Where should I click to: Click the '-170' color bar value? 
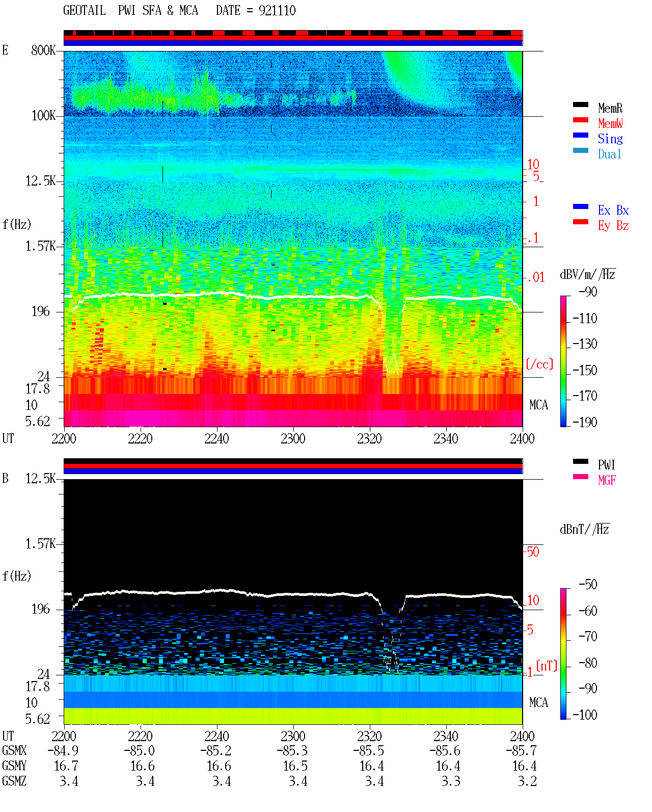[585, 396]
